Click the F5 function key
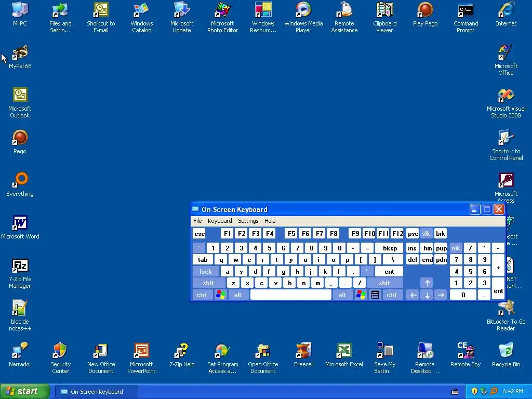 (291, 233)
